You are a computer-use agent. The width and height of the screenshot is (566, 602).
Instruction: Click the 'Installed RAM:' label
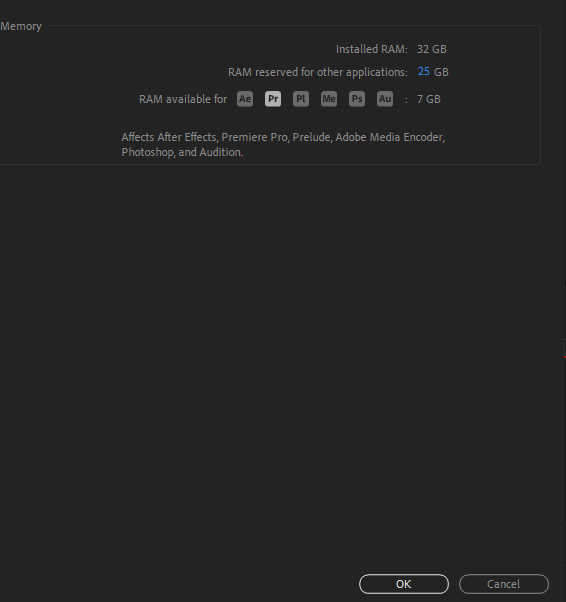[372, 49]
